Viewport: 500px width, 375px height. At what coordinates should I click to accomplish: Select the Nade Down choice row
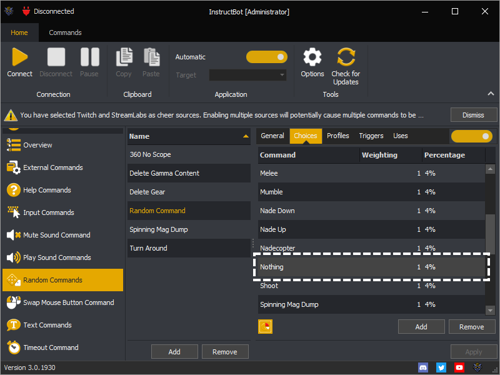pos(371,210)
